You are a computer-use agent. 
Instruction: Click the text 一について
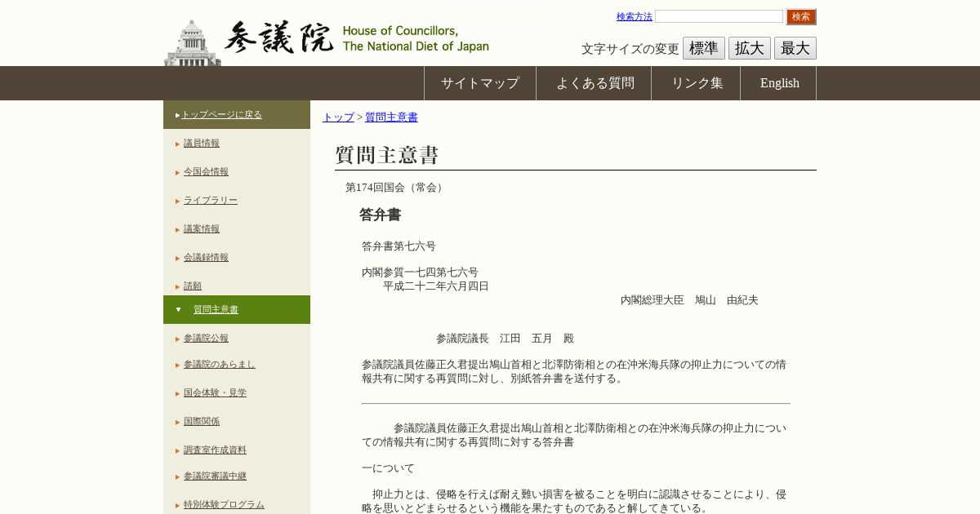pos(388,468)
